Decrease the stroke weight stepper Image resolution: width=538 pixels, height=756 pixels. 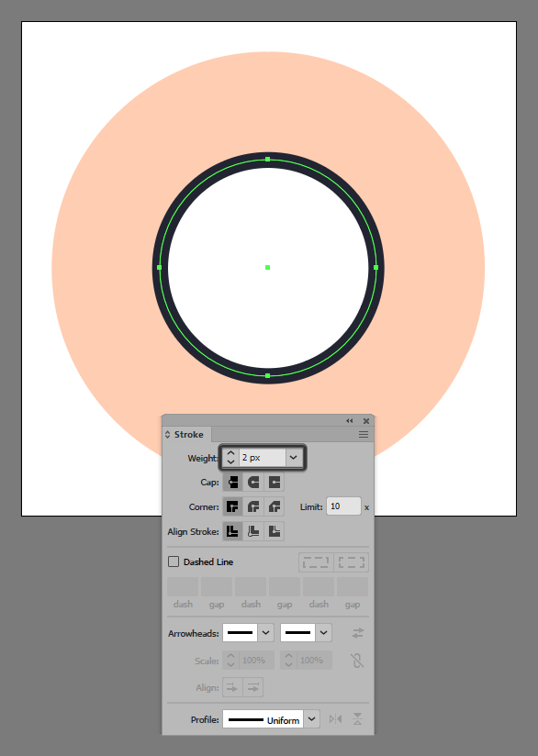230,461
